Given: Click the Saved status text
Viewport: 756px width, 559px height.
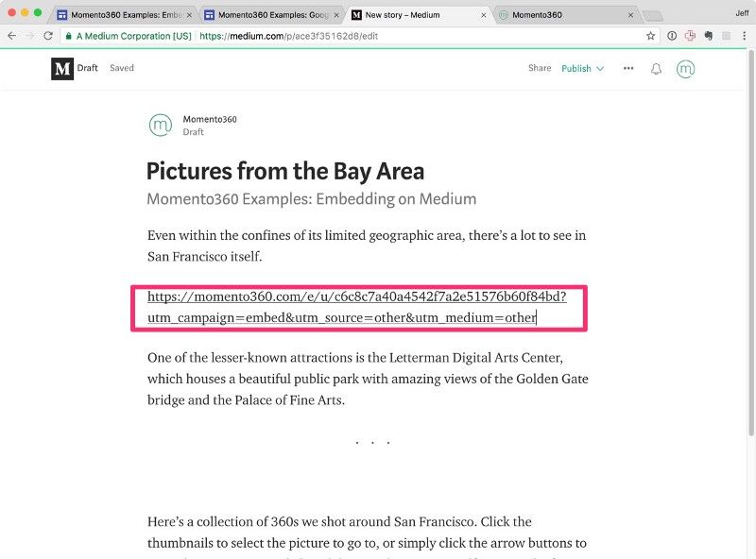Looking at the screenshot, I should click(x=122, y=68).
